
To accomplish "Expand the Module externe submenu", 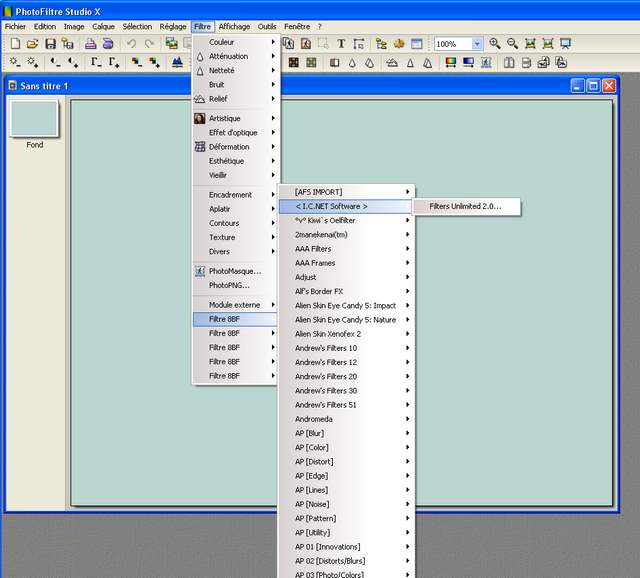I will point(236,305).
